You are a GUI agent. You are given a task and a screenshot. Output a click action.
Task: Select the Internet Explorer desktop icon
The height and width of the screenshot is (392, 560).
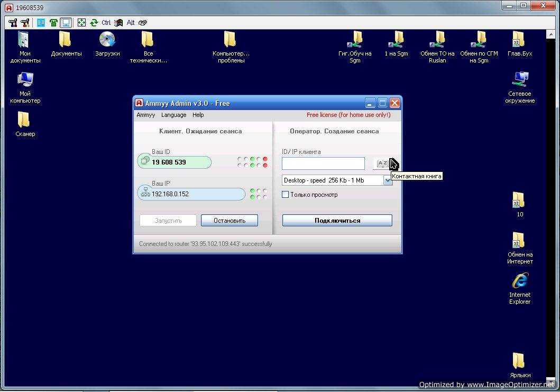coord(520,282)
